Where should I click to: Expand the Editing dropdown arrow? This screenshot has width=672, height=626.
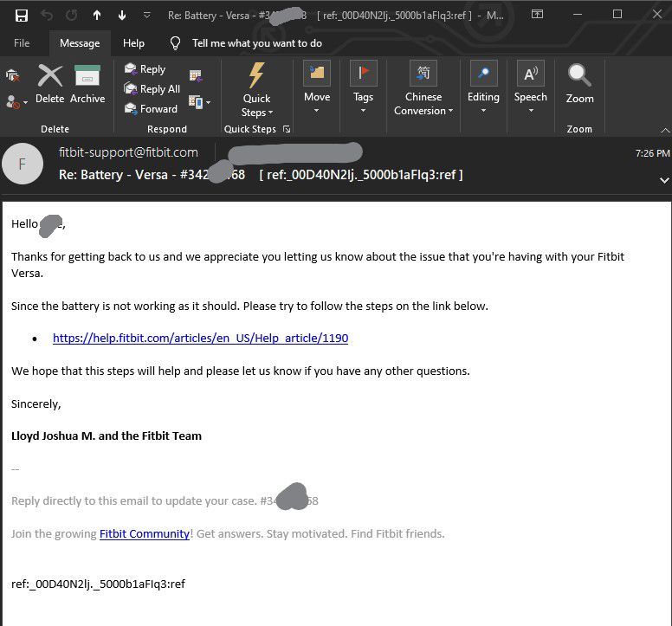(483, 111)
